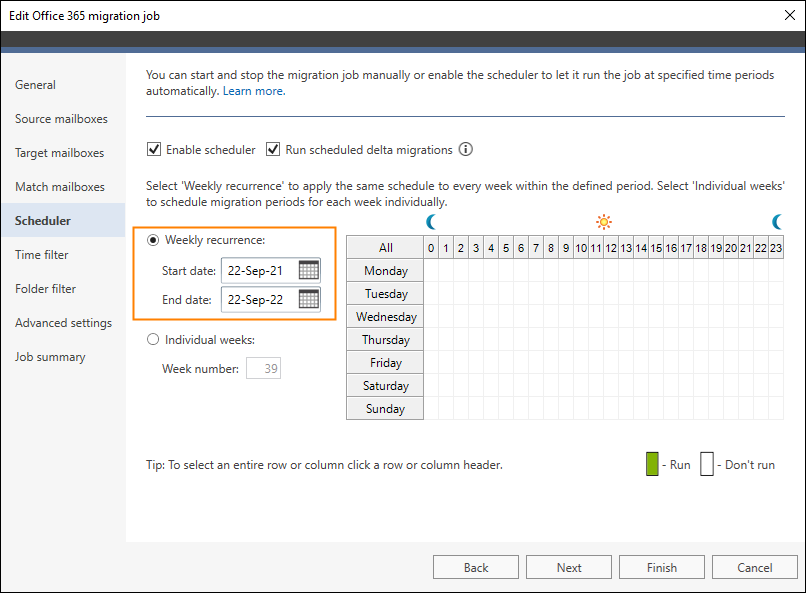Click the Finish button
The width and height of the screenshot is (806, 593).
pos(662,567)
